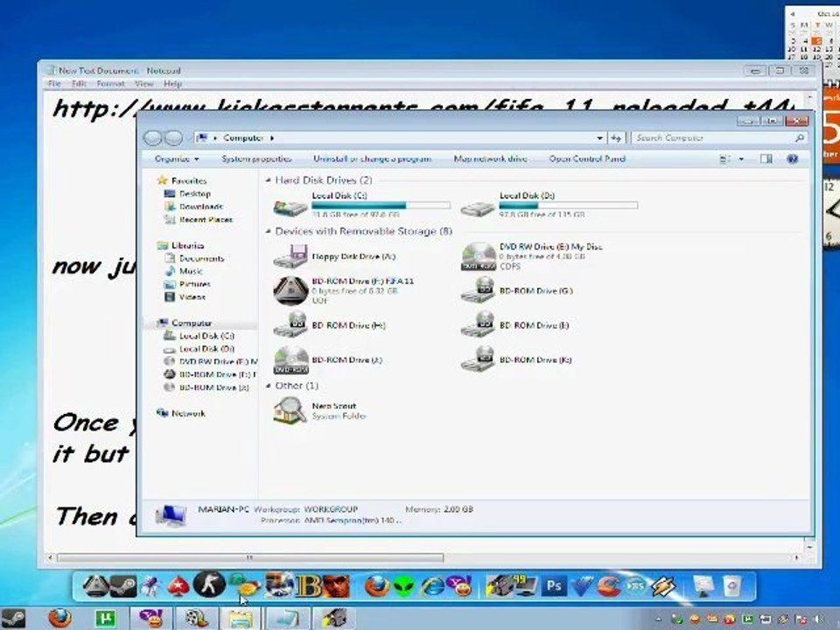Launch Firefox from the dock
The image size is (840, 630).
coord(377,586)
